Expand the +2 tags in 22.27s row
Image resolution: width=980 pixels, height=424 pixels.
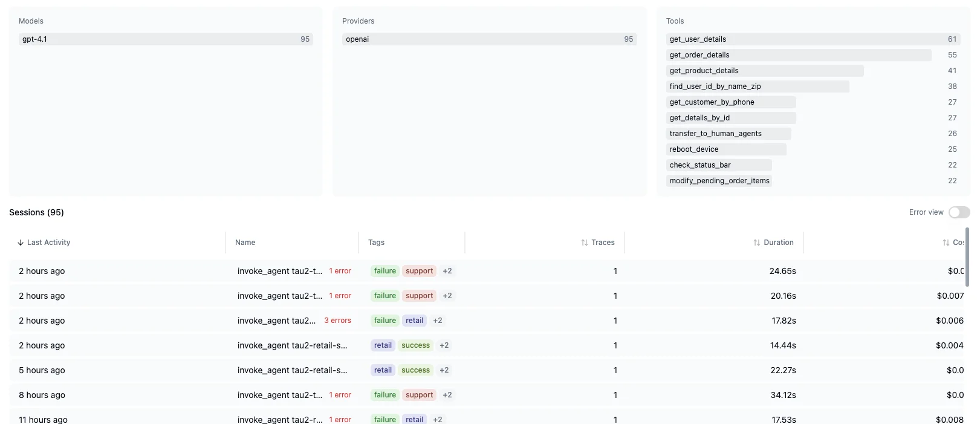(x=444, y=370)
